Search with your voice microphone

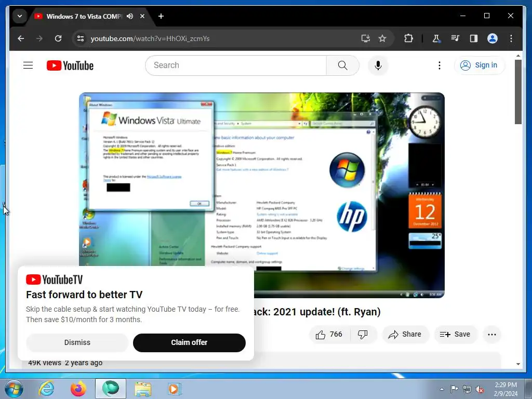tap(378, 65)
